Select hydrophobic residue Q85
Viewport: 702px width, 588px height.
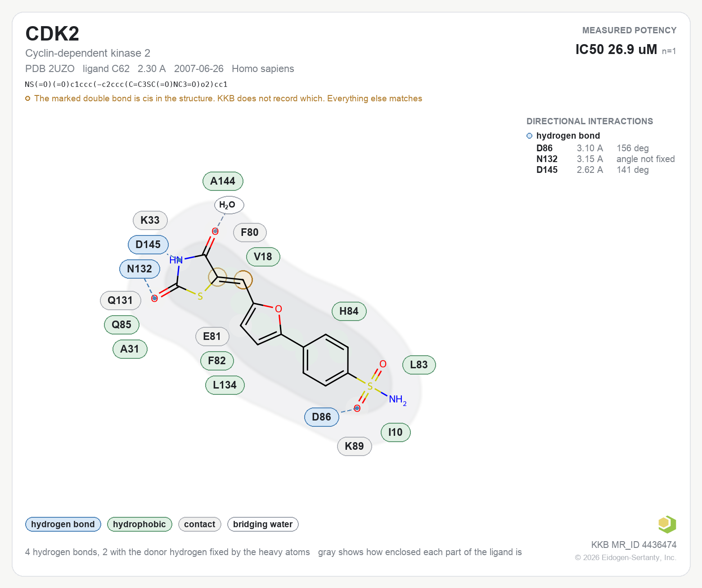pyautogui.click(x=121, y=325)
